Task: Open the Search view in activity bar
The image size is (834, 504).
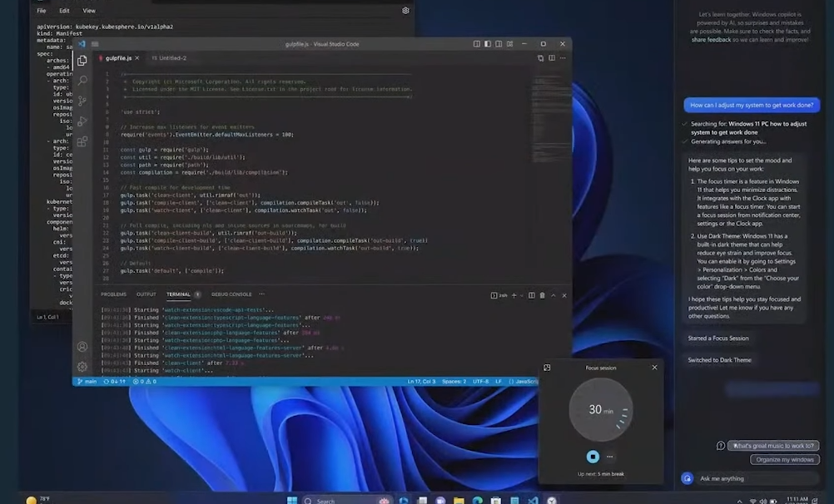Action: click(82, 81)
